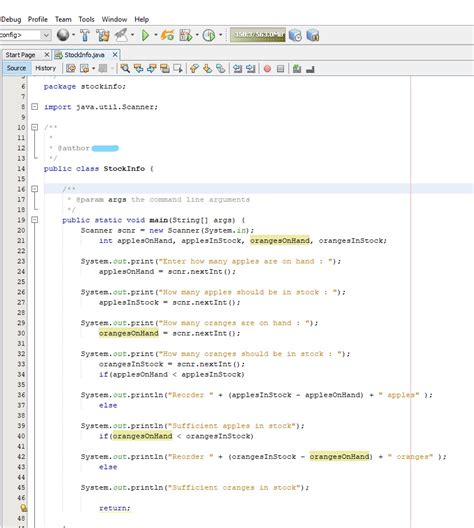Open dropdown arrow next to rocket icon
This screenshot has height=528, width=474.
click(x=132, y=35)
